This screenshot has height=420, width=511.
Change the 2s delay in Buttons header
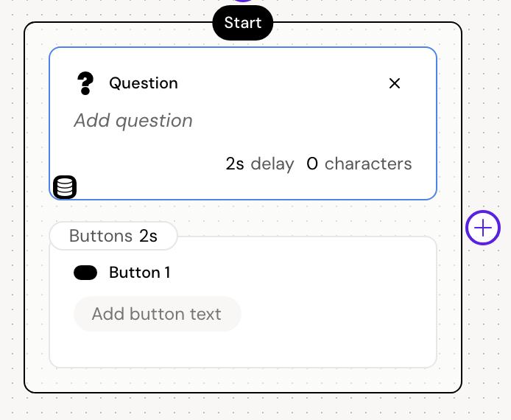point(149,236)
